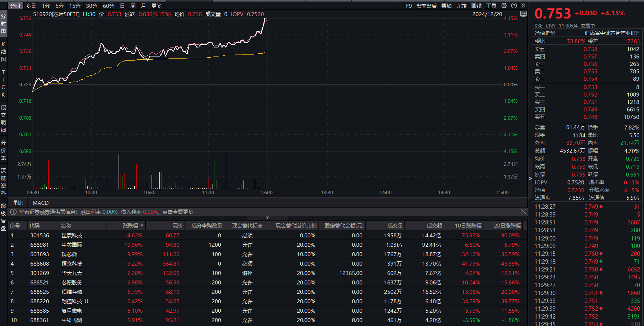Viewport: 644px width, 326px height.
Task: Open the chart settings gear icon
Action: pos(504,6)
